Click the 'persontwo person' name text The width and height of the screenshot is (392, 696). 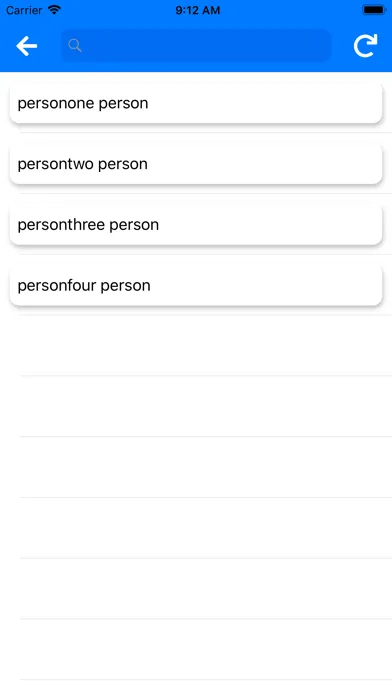[83, 164]
